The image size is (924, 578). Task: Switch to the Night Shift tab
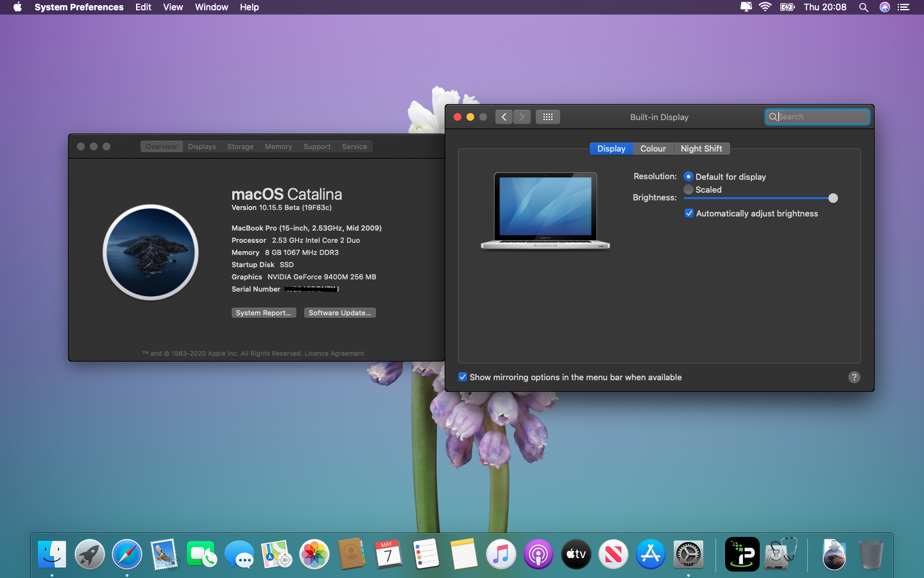pyautogui.click(x=701, y=148)
